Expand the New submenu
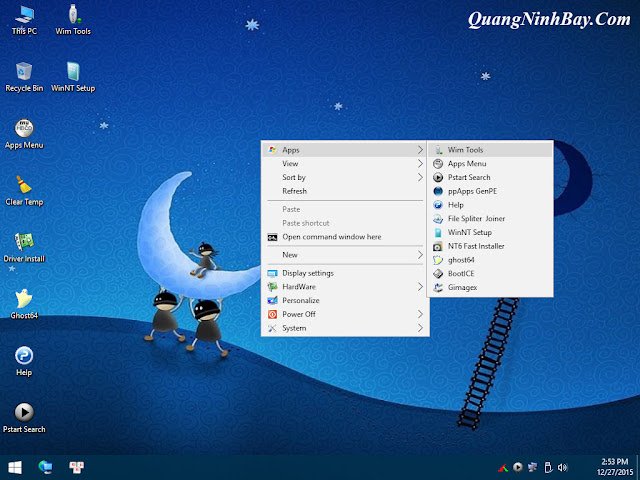The width and height of the screenshot is (640, 480). (x=345, y=255)
